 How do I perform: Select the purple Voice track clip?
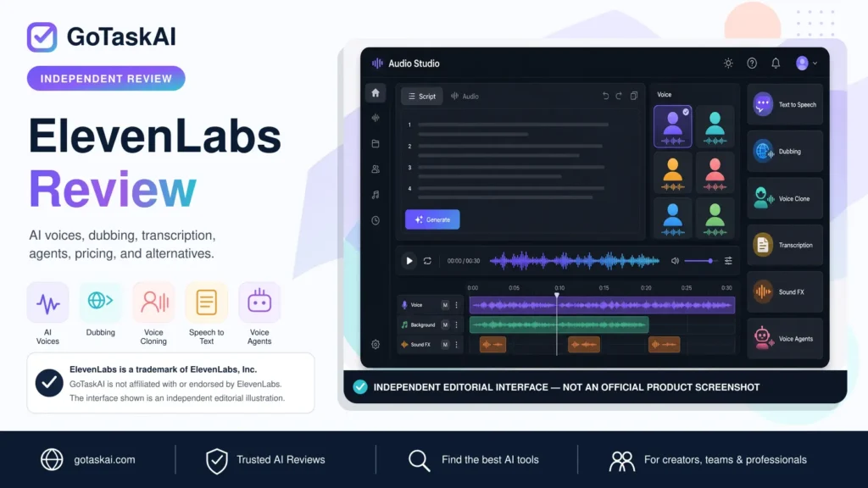(603, 305)
